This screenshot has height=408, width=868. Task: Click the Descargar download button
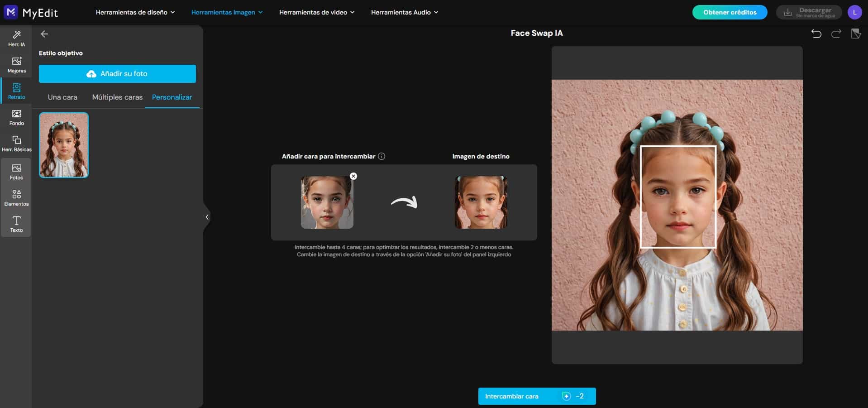coord(809,12)
